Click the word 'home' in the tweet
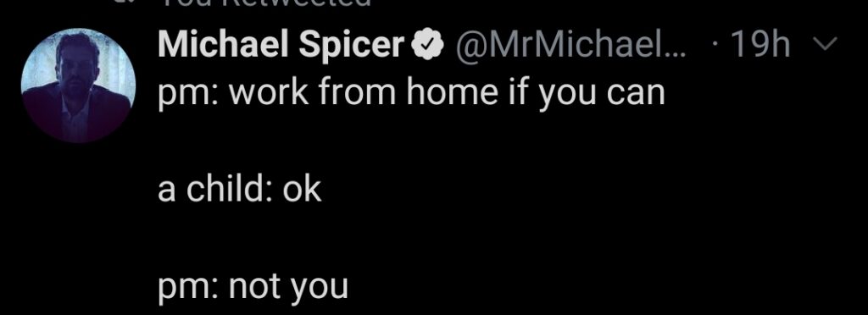 click(453, 91)
